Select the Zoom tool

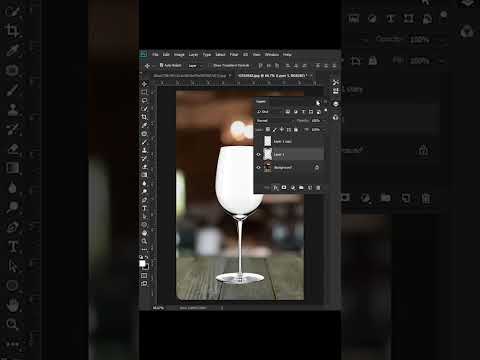(x=144, y=241)
